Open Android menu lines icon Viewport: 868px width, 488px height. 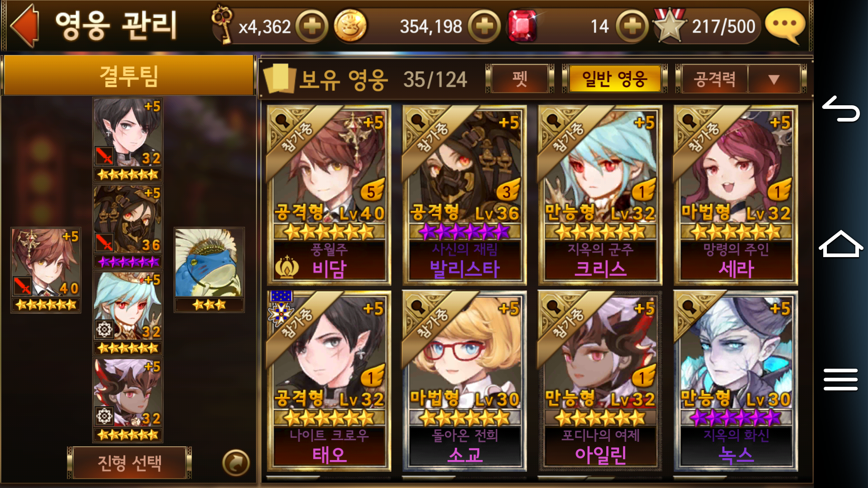(841, 379)
